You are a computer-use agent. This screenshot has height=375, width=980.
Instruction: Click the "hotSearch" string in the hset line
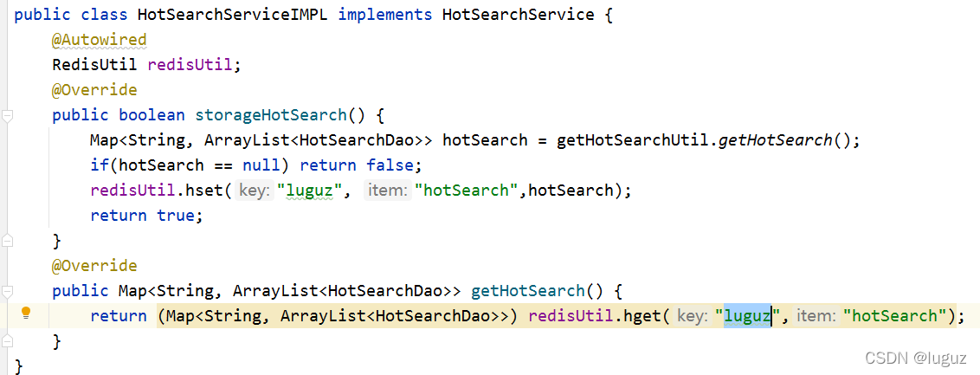pos(467,190)
